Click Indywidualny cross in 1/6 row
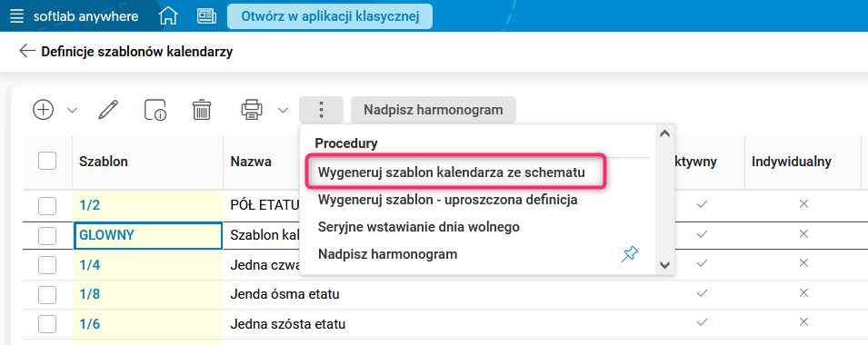868x345 pixels. point(803,321)
